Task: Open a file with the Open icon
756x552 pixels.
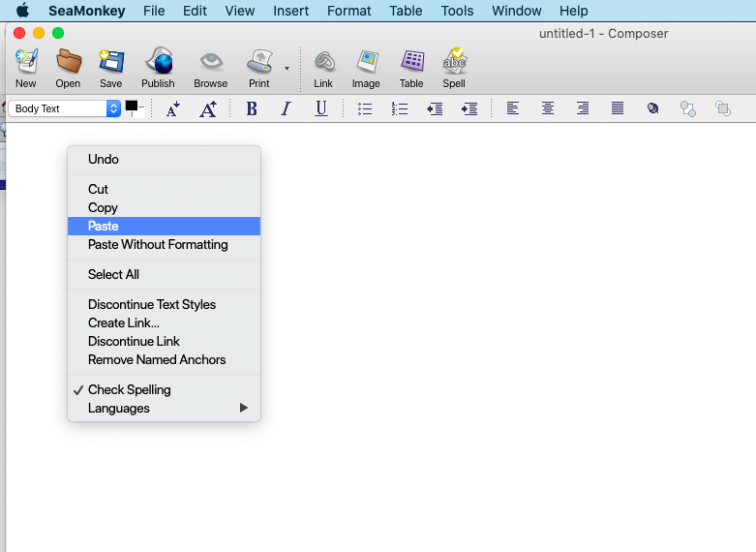Action: [68, 61]
